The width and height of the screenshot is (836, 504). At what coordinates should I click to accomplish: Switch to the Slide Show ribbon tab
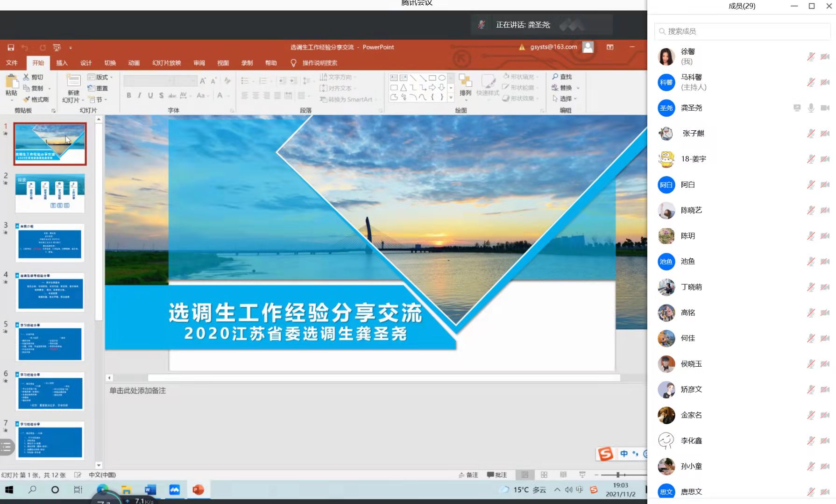[166, 63]
